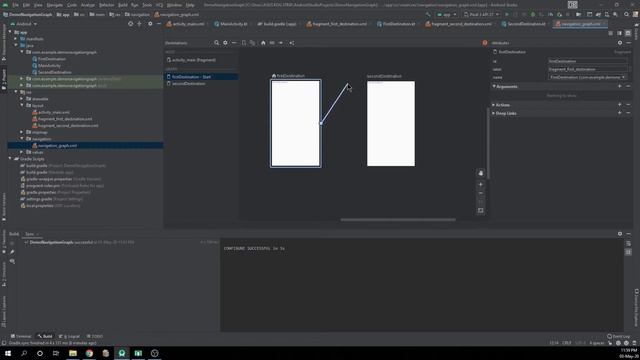
Task: Click Add Action plus icon
Action: (x=620, y=105)
